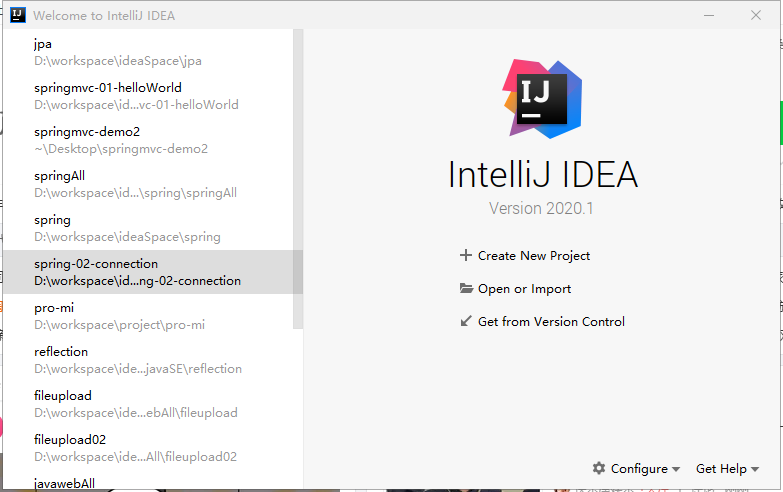Select the project named spring
The width and height of the screenshot is (783, 492).
pyautogui.click(x=148, y=228)
